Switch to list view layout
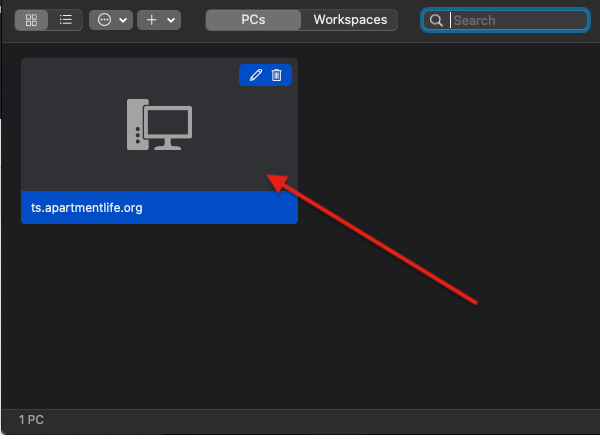The height and width of the screenshot is (435, 600). tap(65, 20)
